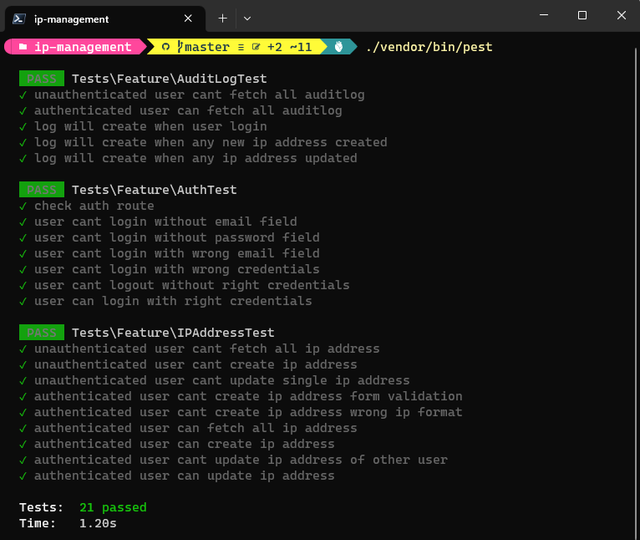Screen dimensions: 640x540
Task: Click 'user cant login with wrong credentials'
Action: point(177,269)
